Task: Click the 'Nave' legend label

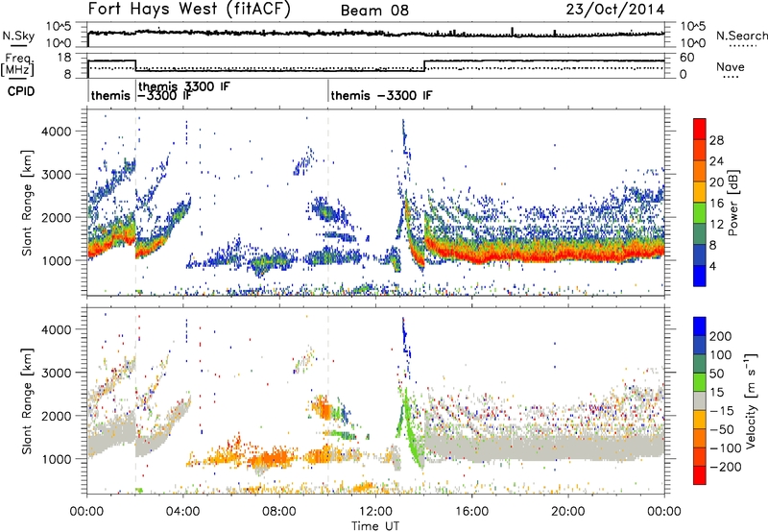Action: pos(731,66)
